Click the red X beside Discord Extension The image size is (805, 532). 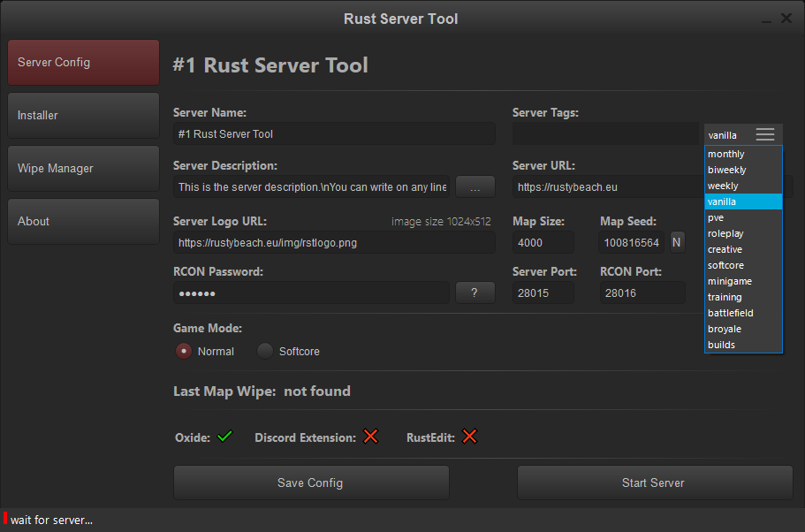[x=370, y=437]
